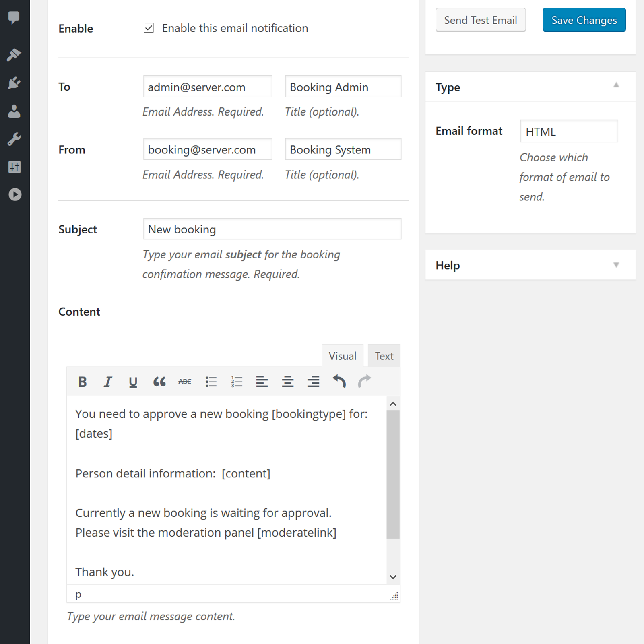Viewport: 644px width, 644px height.
Task: Apply strikethrough with the ABC icon
Action: point(185,382)
